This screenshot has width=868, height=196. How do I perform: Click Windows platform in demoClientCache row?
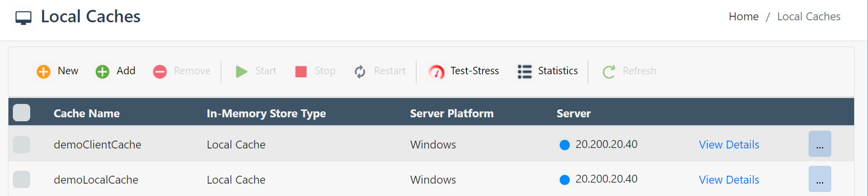pos(433,145)
